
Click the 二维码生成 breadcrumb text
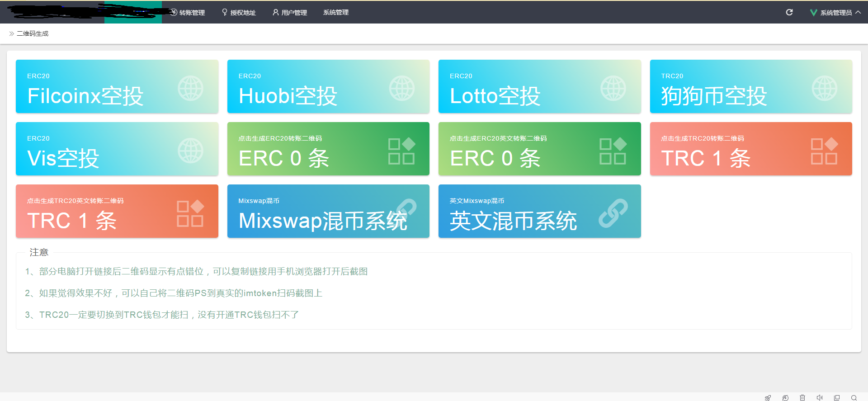[33, 33]
